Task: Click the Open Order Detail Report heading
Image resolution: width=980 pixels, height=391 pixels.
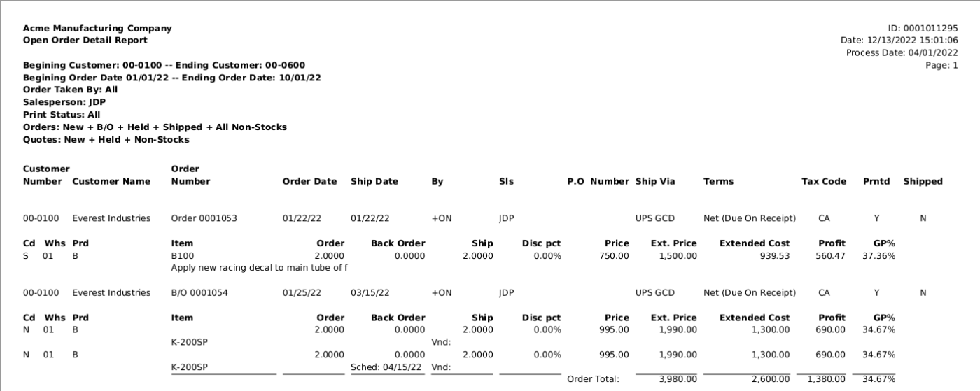Action: click(85, 41)
